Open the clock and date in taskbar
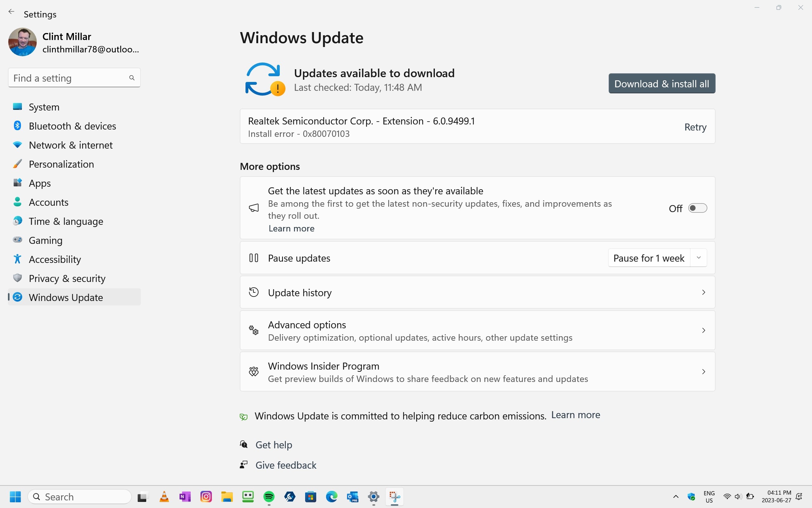This screenshot has height=508, width=812. 776,496
